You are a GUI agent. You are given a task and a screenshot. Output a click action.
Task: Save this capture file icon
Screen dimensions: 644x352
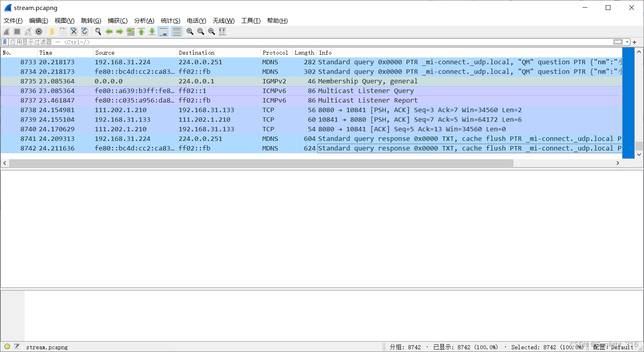63,32
